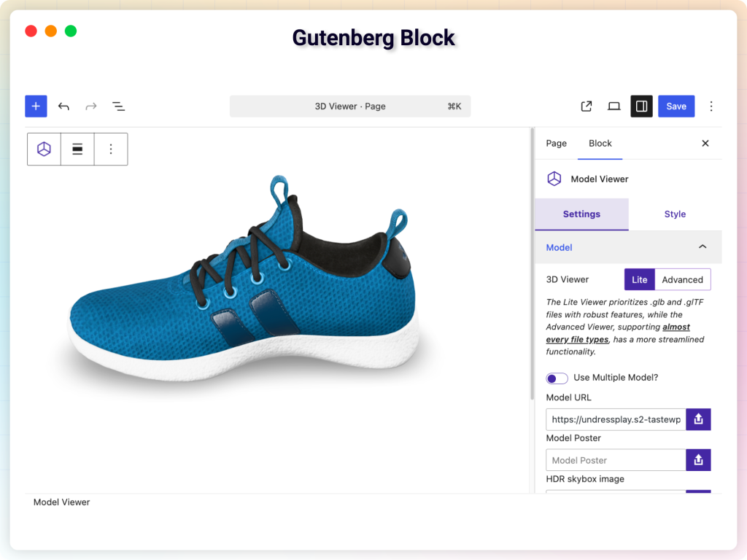This screenshot has width=747, height=560.
Task: Open the block inserter with the plus icon
Action: point(36,106)
